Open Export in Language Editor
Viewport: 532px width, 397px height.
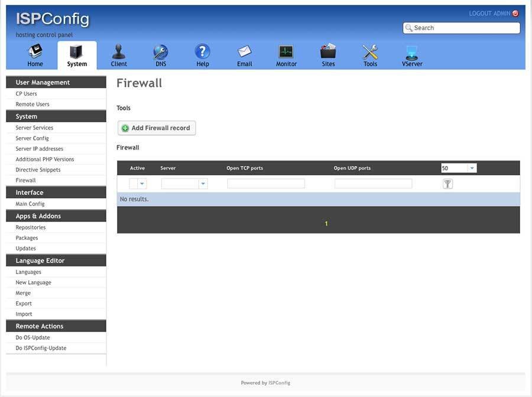24,304
